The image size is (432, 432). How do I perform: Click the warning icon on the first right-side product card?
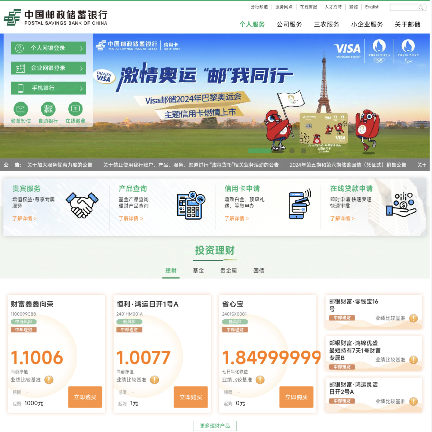click(x=413, y=318)
